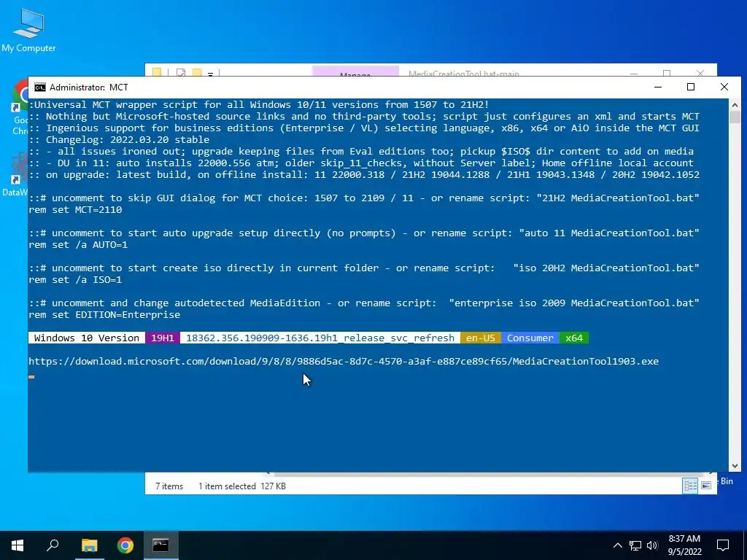Click the 'rem set /a AUTO=1' line
The height and width of the screenshot is (560, 747).
78,245
